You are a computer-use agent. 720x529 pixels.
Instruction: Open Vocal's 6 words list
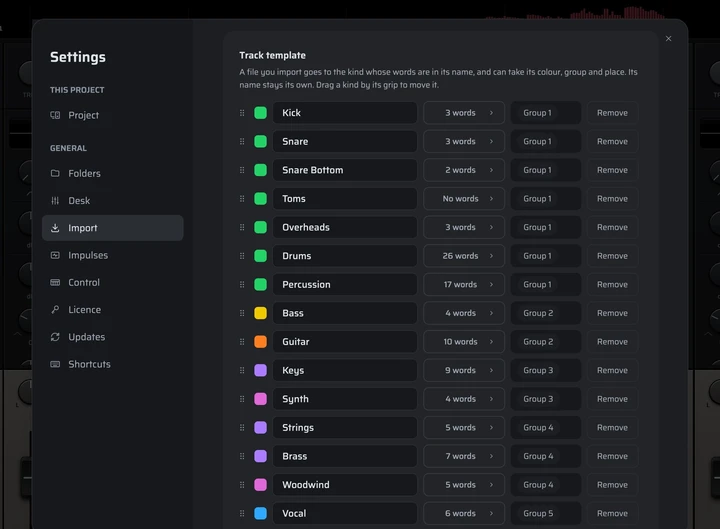pyautogui.click(x=464, y=513)
